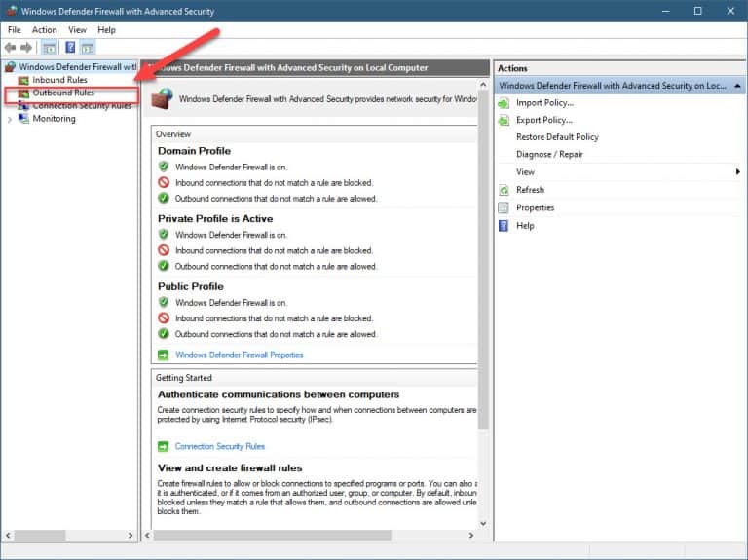
Task: Click the Export Policy icon in Actions
Action: click(504, 120)
